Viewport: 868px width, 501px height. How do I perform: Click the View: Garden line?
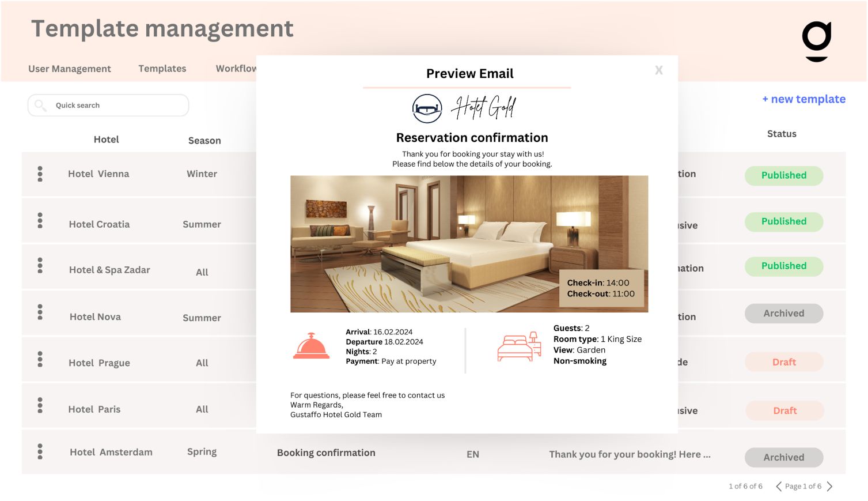click(x=579, y=350)
